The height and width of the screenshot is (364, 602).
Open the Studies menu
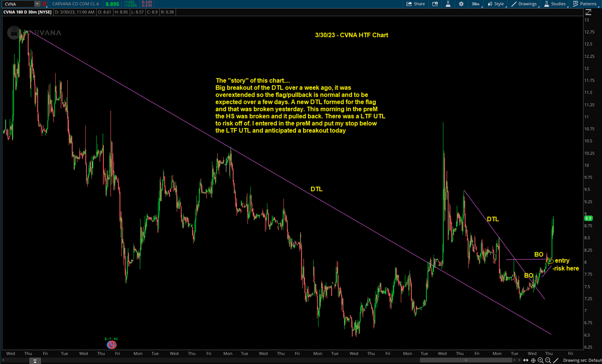[555, 4]
